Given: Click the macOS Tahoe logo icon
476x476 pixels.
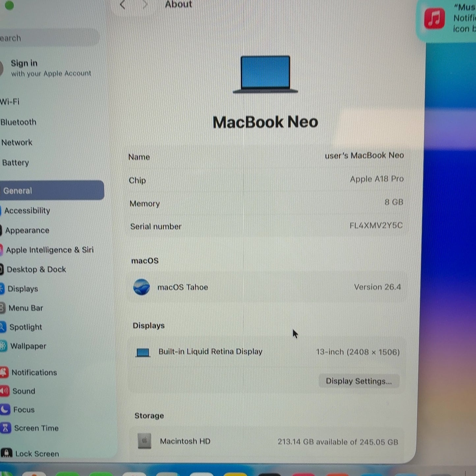Looking at the screenshot, I should tap(142, 287).
